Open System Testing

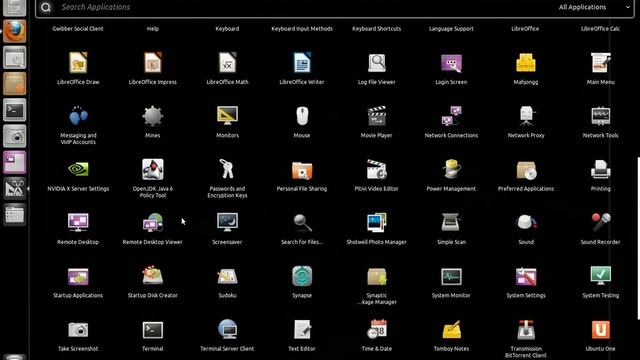tap(600, 276)
